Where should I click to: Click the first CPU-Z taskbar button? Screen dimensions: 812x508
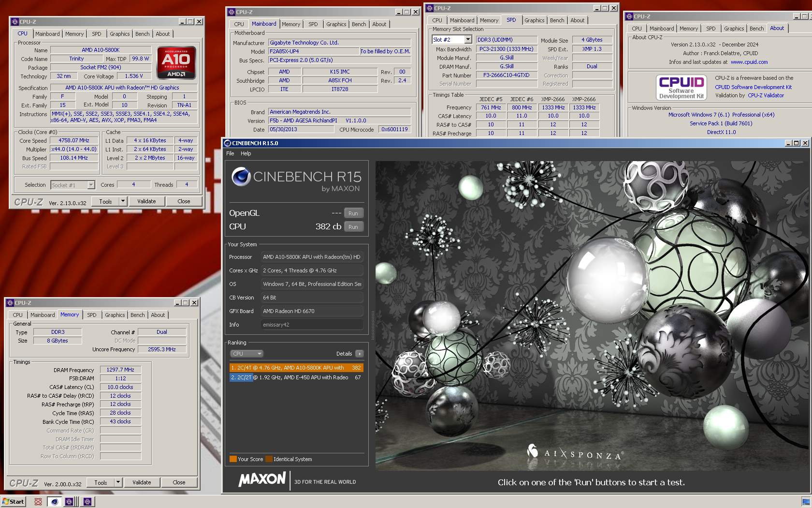pyautogui.click(x=69, y=502)
